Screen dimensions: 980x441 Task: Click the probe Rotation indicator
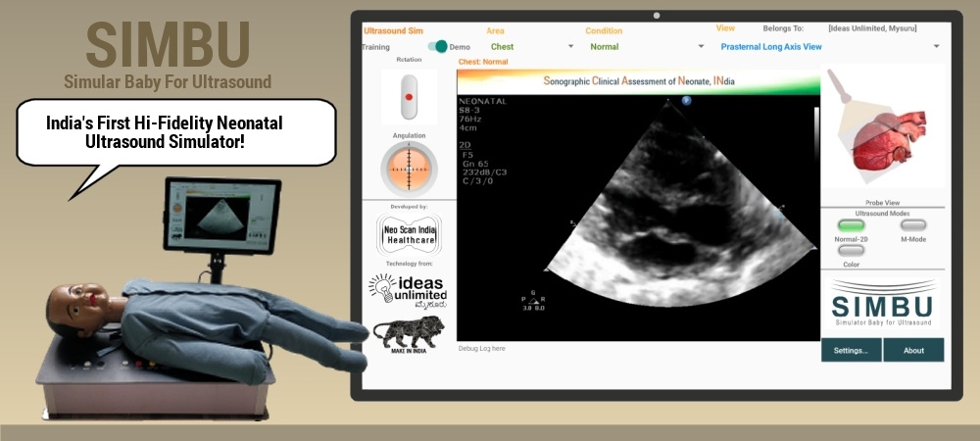pos(409,97)
